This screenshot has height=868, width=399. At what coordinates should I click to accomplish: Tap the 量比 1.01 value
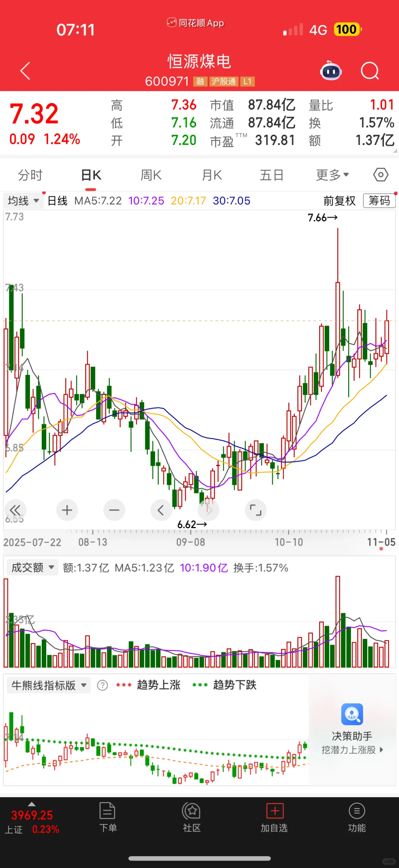(382, 105)
